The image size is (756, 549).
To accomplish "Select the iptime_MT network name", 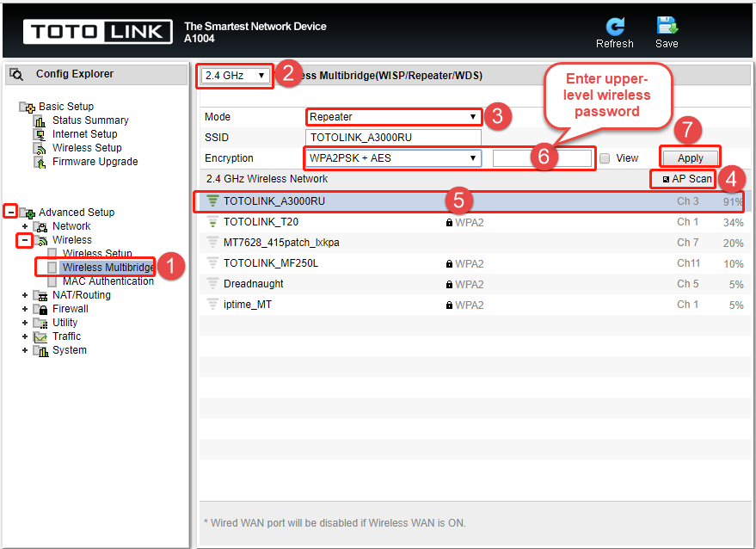I will tap(248, 305).
